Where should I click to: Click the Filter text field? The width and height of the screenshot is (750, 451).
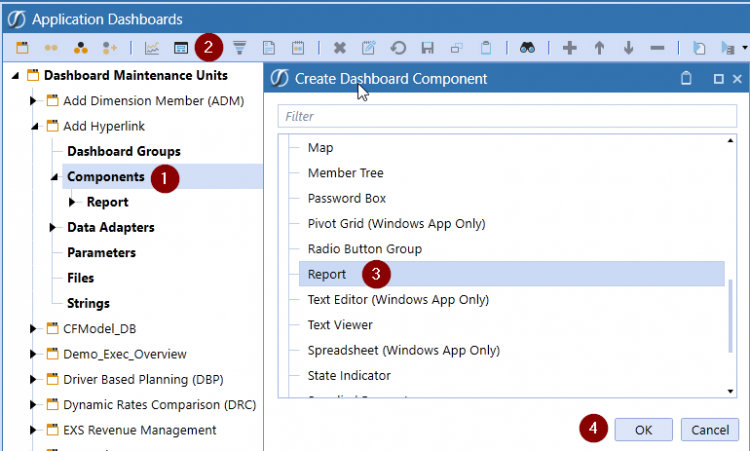(507, 117)
